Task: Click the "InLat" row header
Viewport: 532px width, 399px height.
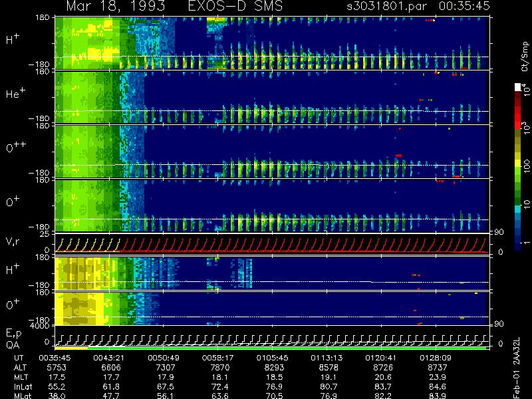Action: 23,387
